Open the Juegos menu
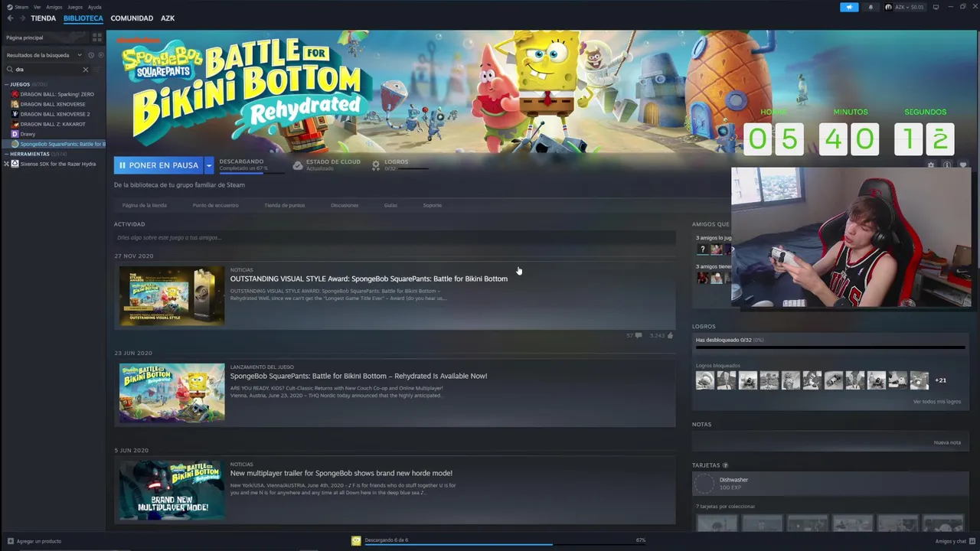The width and height of the screenshot is (980, 551). [75, 7]
